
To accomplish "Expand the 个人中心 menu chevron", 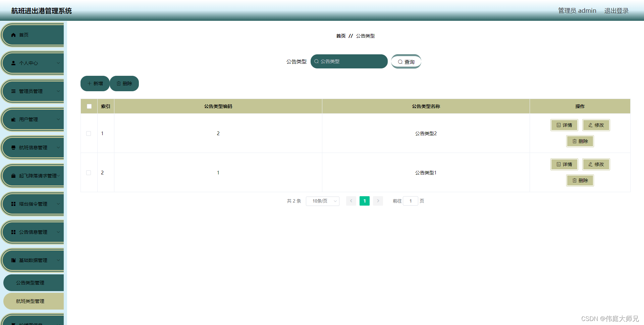I will click(58, 63).
